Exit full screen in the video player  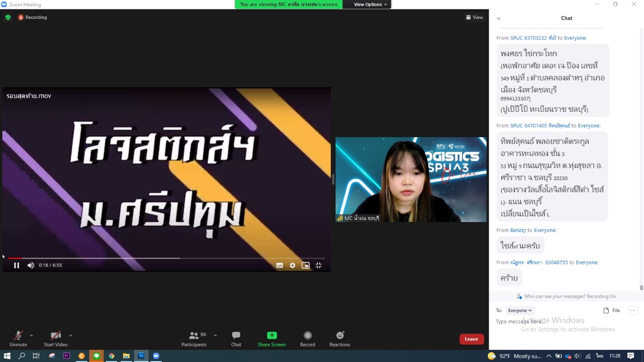[x=318, y=265]
